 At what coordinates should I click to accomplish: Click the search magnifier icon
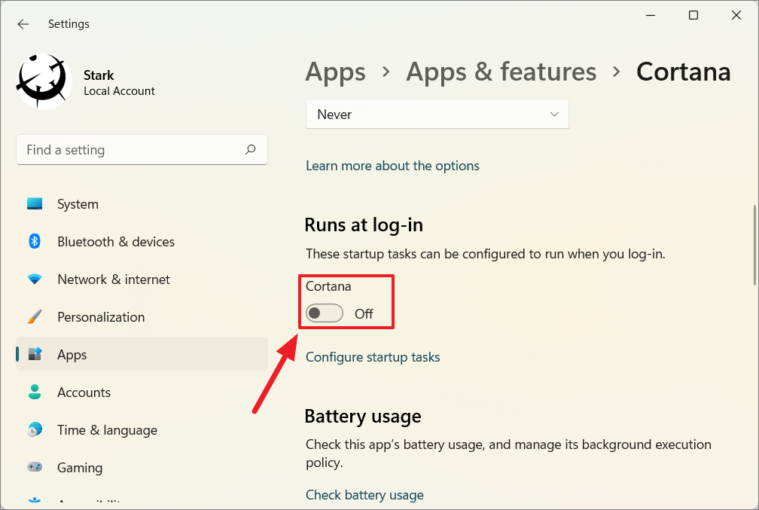[250, 150]
